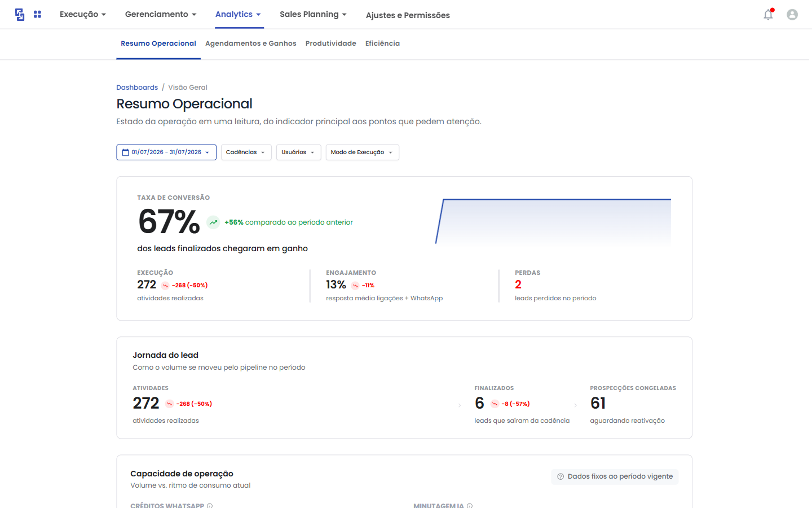
Task: Select the Resumo Operacional tab
Action: (x=158, y=43)
